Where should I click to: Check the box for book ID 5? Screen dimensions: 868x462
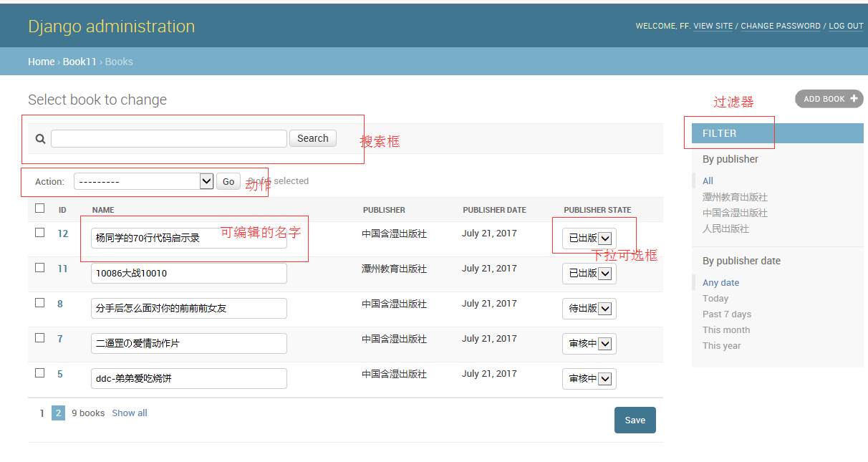coord(40,373)
